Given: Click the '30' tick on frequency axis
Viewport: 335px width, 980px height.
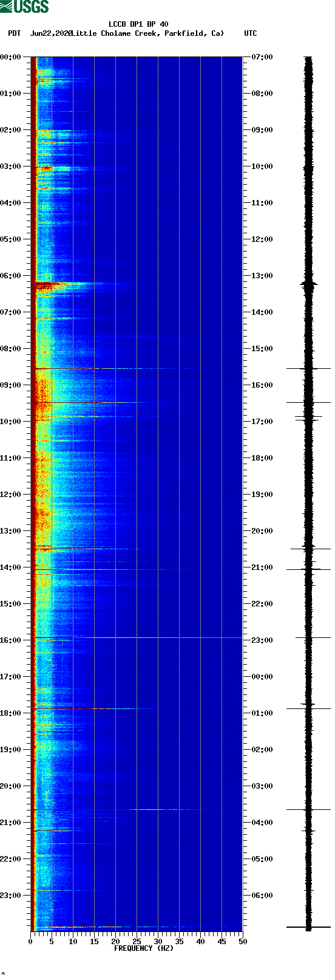Looking at the screenshot, I should (x=158, y=942).
